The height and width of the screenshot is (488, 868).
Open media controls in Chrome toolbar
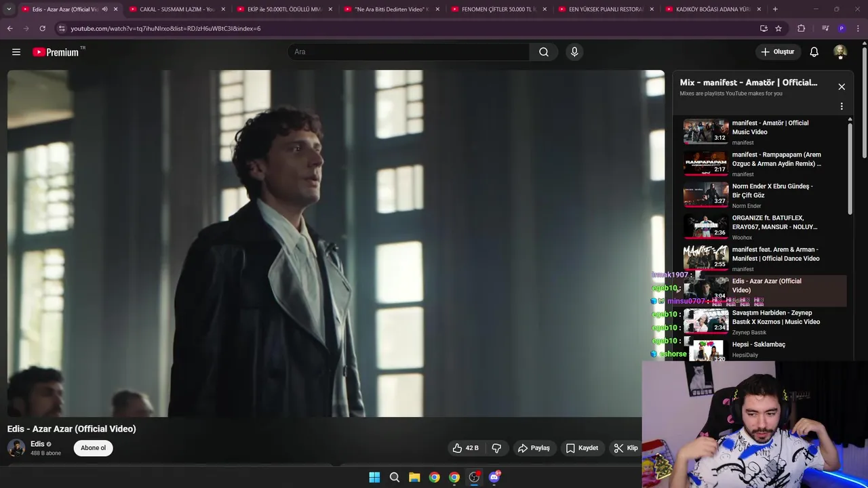(x=825, y=28)
